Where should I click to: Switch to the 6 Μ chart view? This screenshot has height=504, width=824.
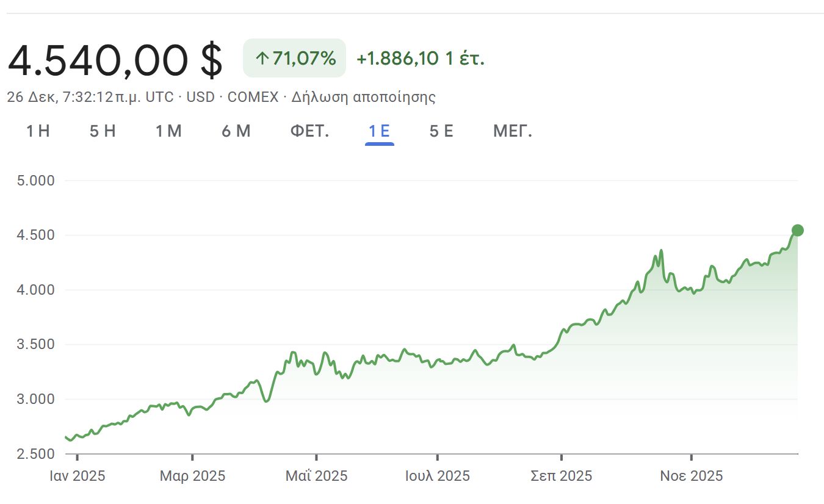click(x=236, y=131)
